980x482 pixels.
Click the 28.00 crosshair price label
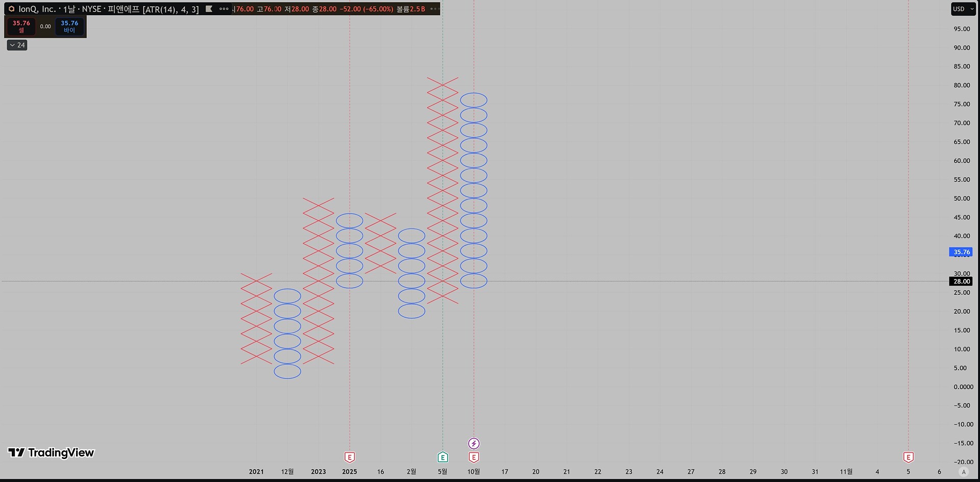[x=961, y=282]
